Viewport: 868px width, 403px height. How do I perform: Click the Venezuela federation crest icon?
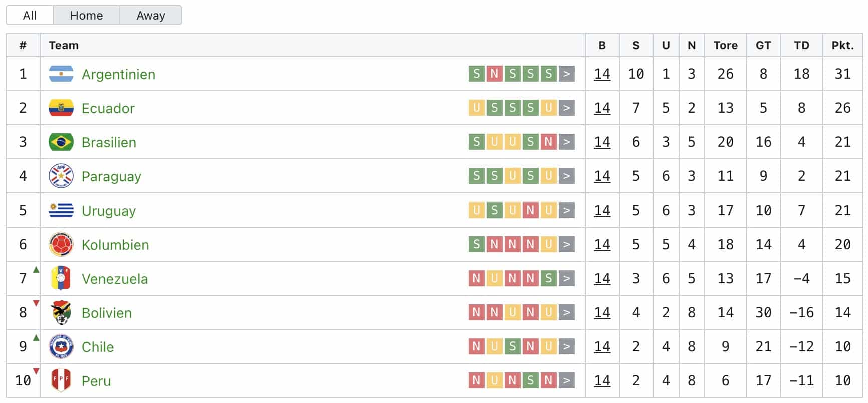click(61, 279)
